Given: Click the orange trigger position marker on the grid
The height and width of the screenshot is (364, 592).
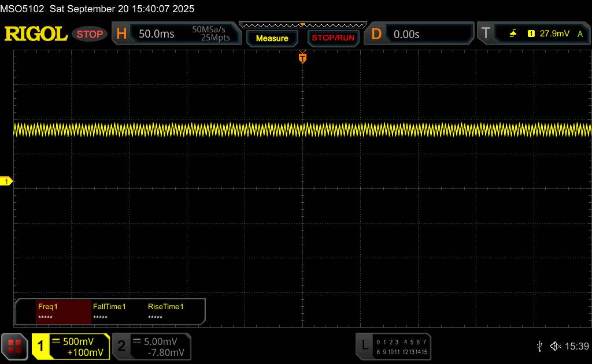Looking at the screenshot, I should click(x=302, y=58).
